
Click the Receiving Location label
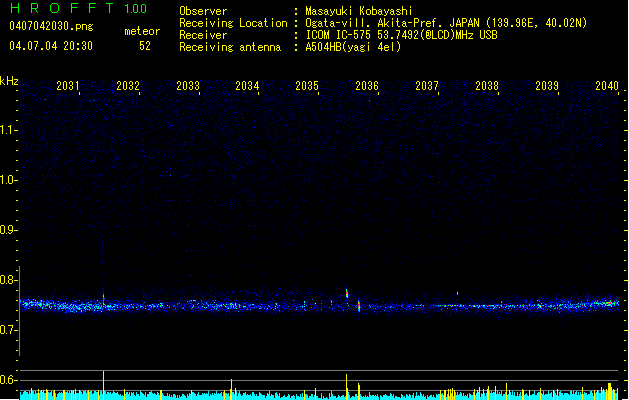[x=233, y=23]
